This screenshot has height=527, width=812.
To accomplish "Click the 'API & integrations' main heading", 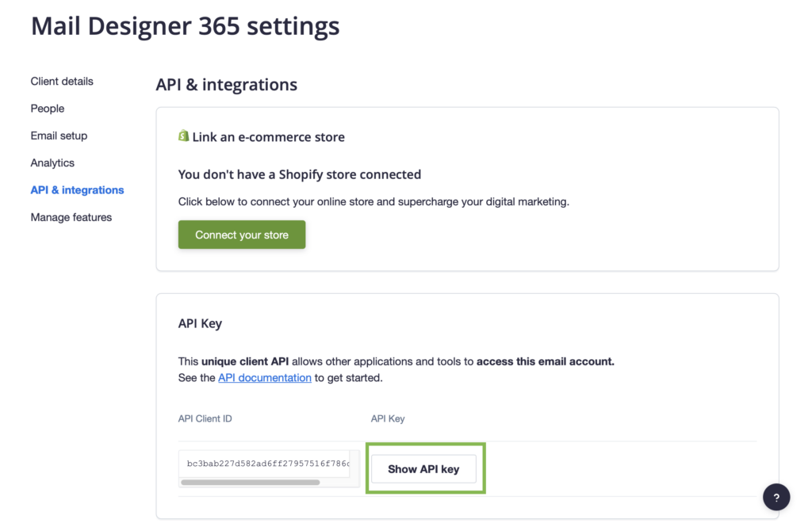I will point(227,84).
